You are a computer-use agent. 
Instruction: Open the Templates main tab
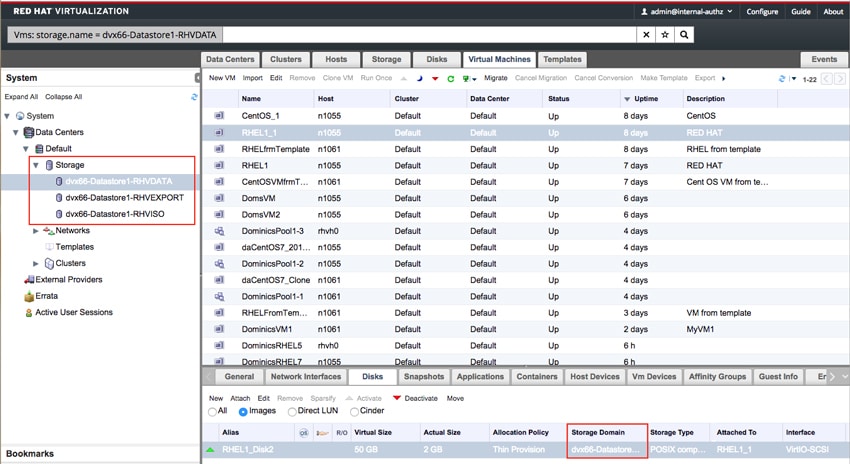point(562,60)
